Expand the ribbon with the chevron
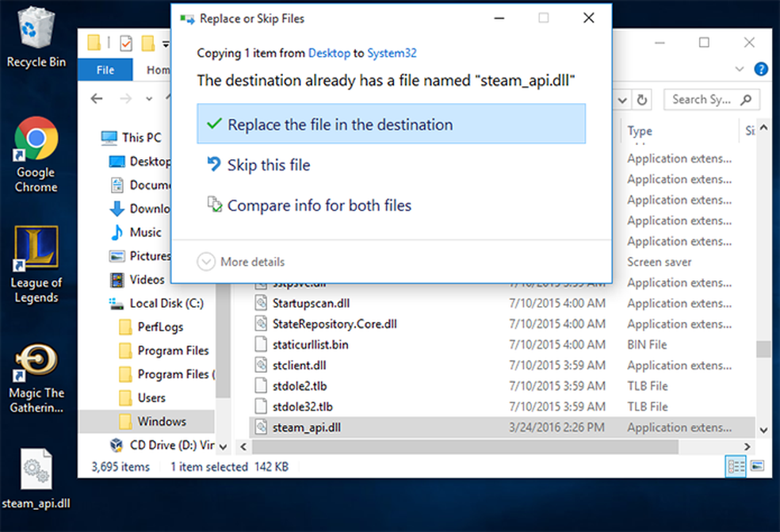780x532 pixels. tap(740, 69)
